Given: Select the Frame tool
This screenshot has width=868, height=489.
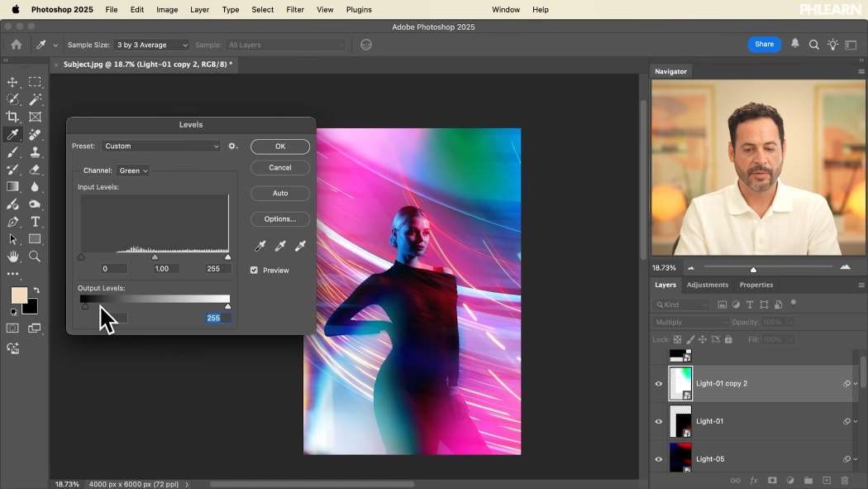Looking at the screenshot, I should coord(35,117).
